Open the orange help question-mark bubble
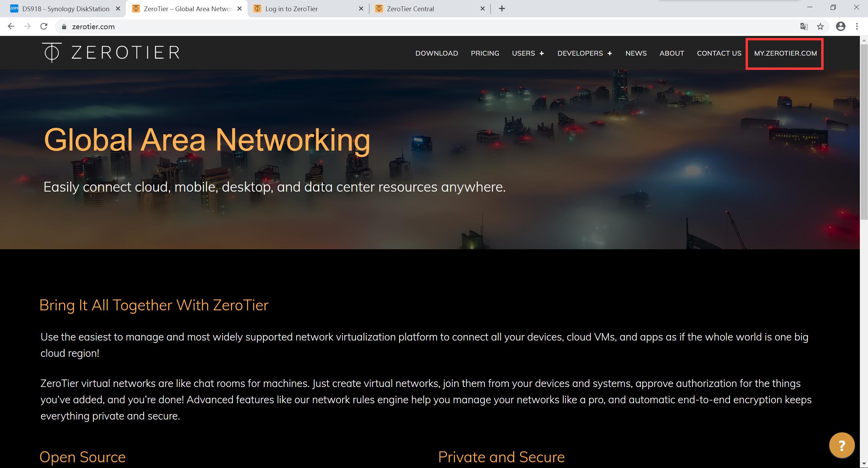 [842, 445]
